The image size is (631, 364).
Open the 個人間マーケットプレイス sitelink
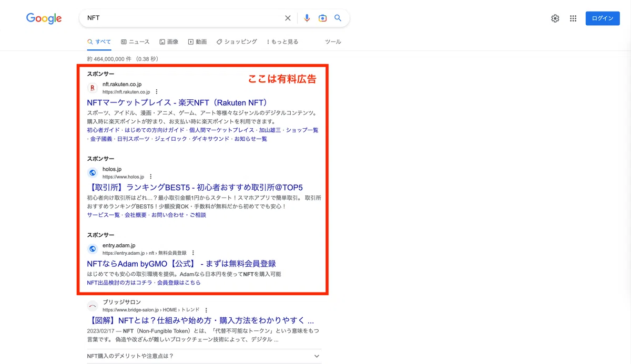[221, 130]
